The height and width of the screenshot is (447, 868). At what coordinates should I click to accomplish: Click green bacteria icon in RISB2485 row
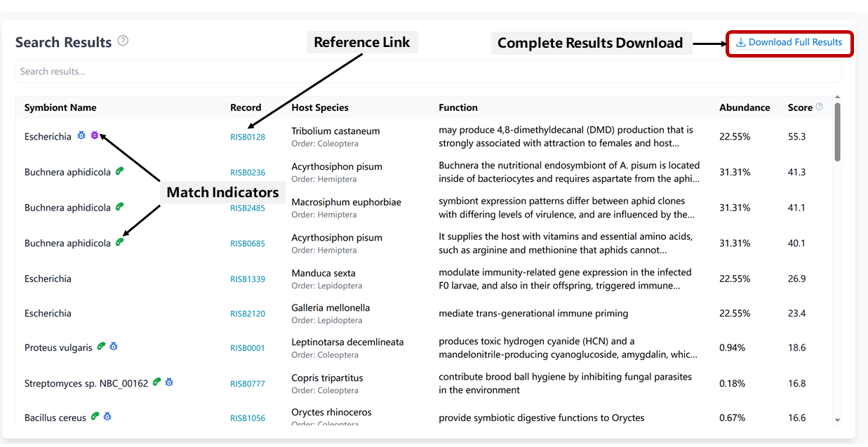click(120, 206)
